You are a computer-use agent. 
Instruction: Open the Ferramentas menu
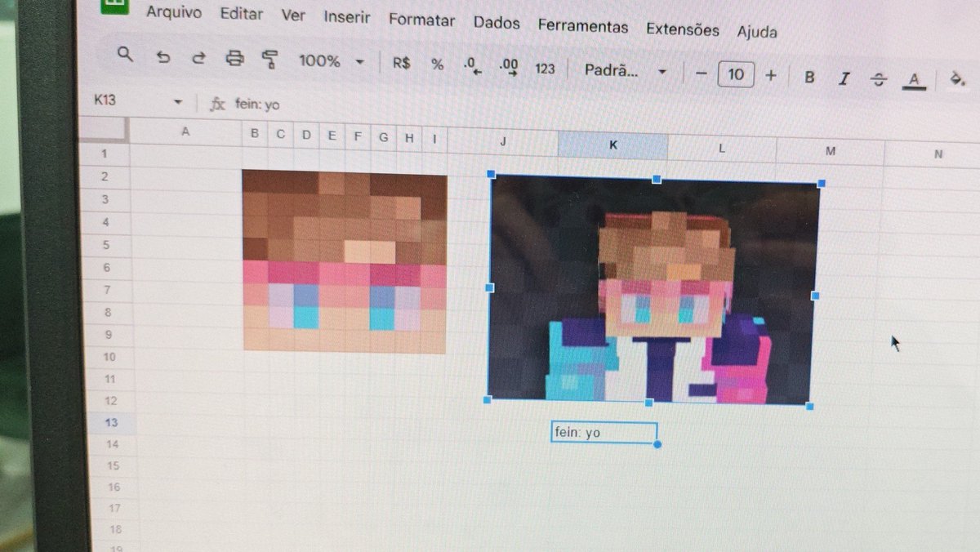point(583,26)
